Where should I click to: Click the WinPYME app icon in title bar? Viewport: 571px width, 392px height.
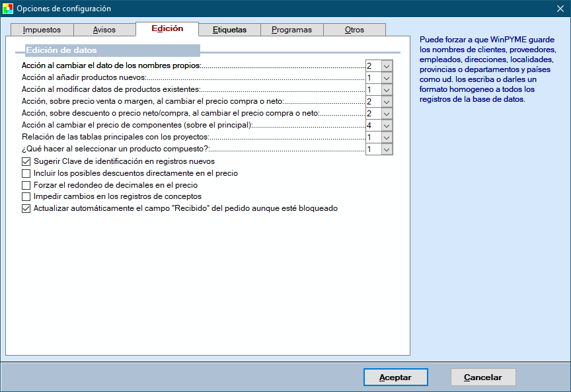click(8, 9)
